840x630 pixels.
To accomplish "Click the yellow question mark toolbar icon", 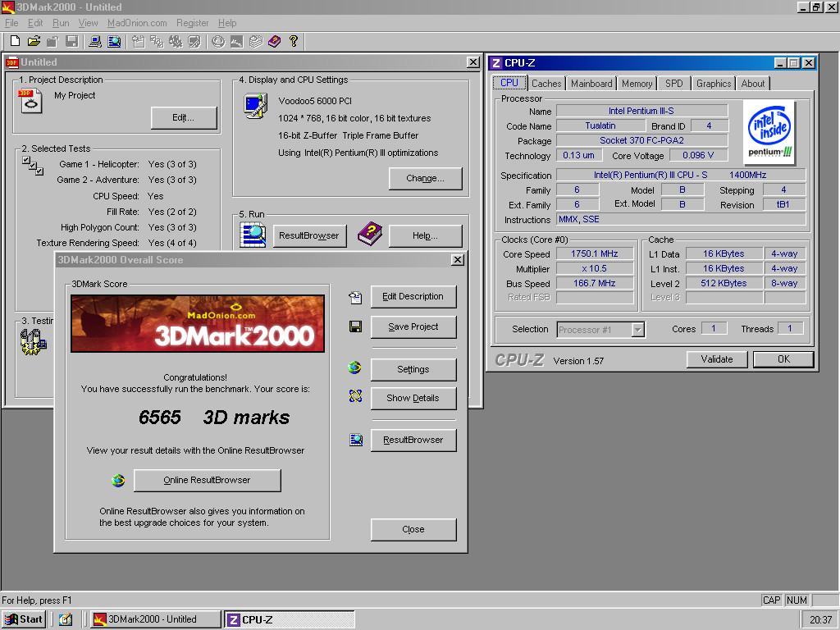I will coord(293,41).
